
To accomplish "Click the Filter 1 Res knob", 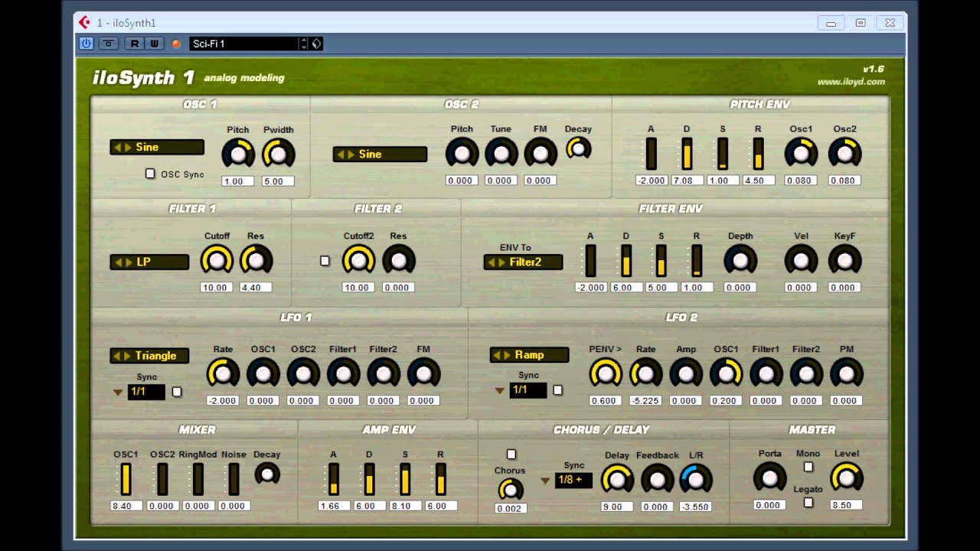I will click(x=256, y=261).
